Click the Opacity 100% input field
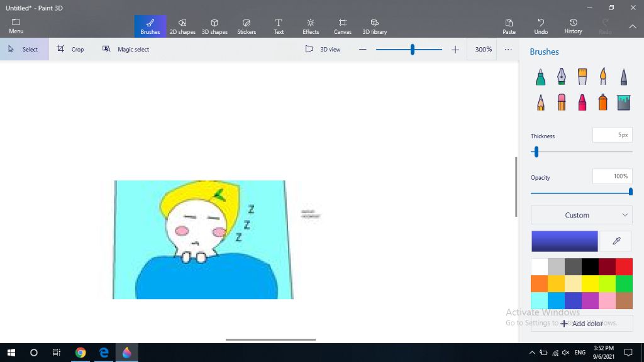Viewport: 644px width, 362px height. pos(612,177)
